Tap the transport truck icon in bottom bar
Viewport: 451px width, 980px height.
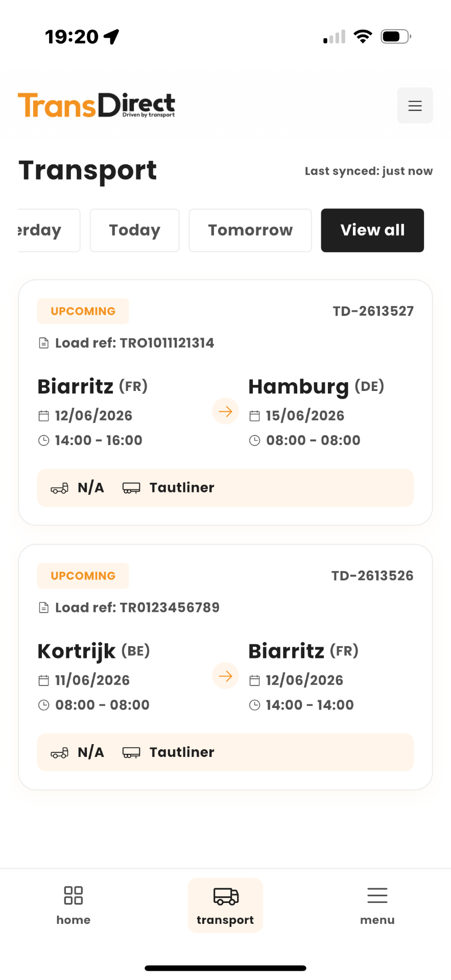coord(225,896)
